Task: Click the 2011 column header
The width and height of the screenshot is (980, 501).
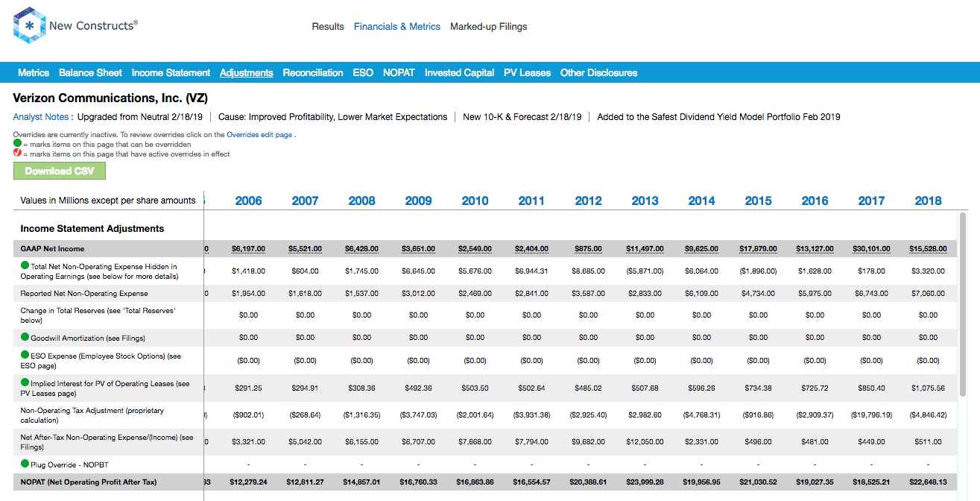Action: coord(531,201)
